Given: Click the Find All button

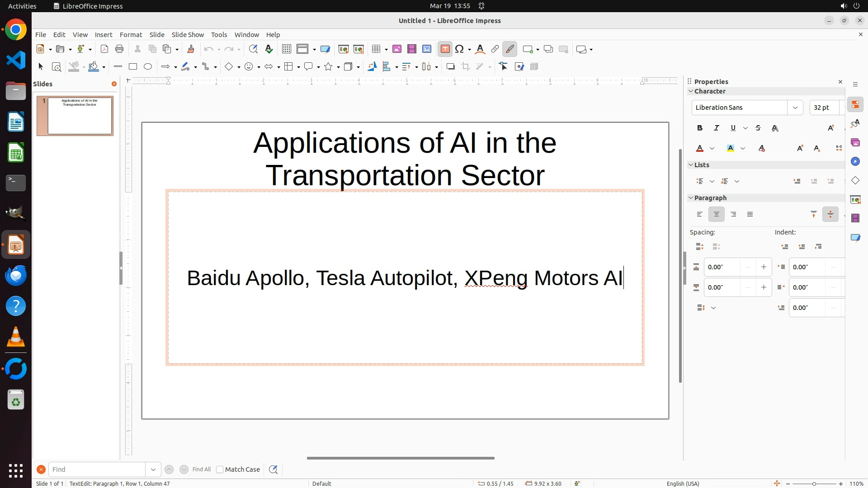Looking at the screenshot, I should (201, 469).
